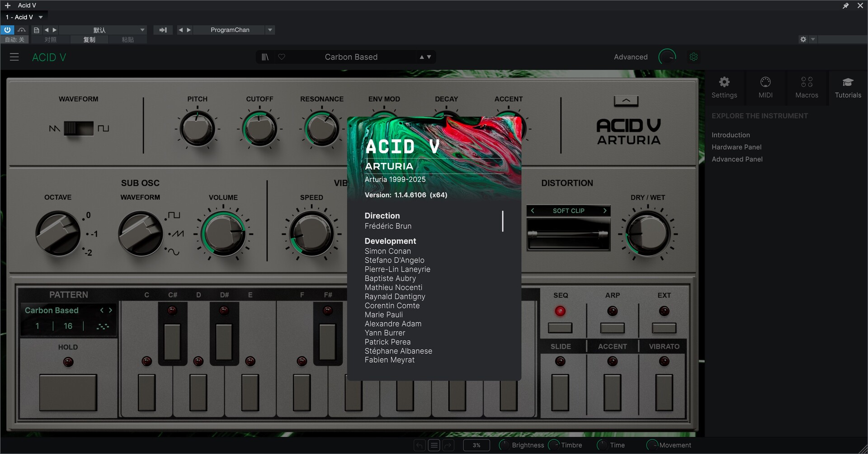Click the 复制 copy button
Screen dimensions: 868x454
(89, 39)
